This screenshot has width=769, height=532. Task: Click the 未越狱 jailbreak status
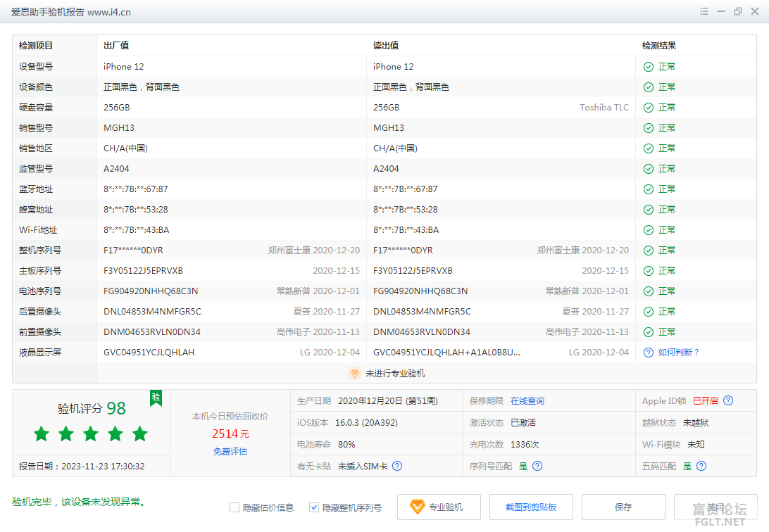pyautogui.click(x=696, y=423)
